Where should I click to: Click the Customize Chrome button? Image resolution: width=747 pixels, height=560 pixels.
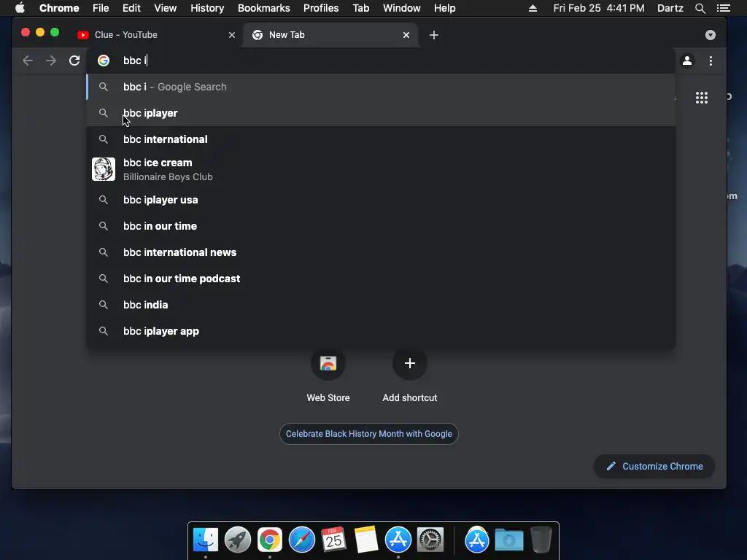654,466
